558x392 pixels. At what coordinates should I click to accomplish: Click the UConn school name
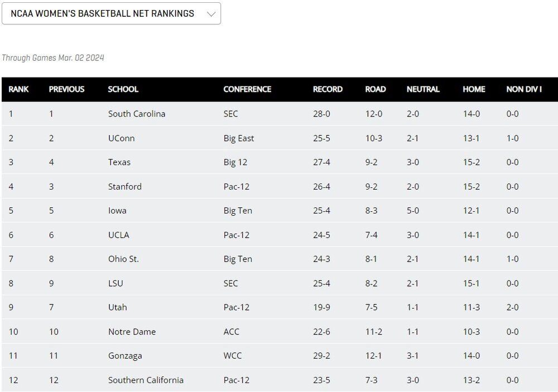coord(121,138)
